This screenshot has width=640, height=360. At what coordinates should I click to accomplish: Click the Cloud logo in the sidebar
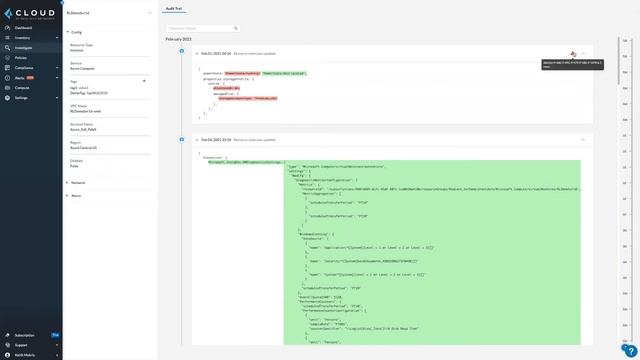point(29,13)
